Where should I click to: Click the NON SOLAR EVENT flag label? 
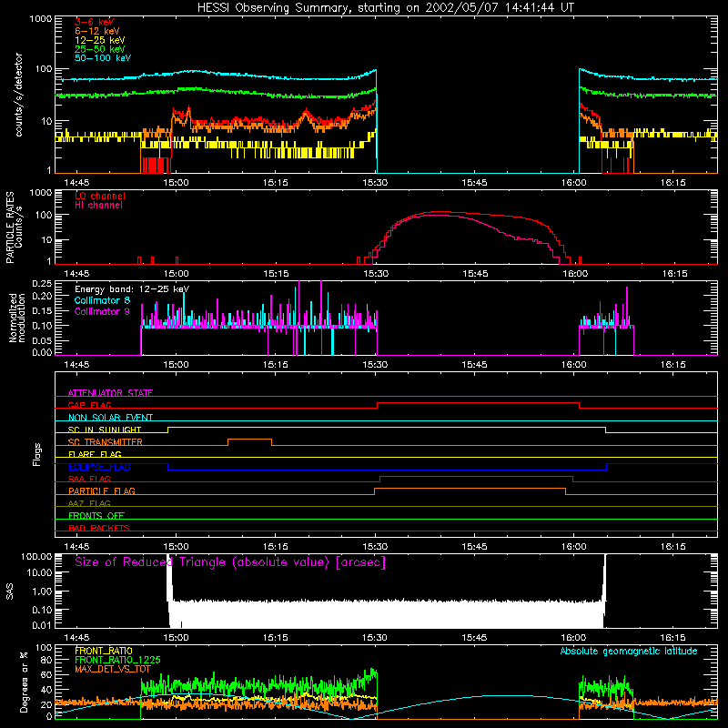coord(110,418)
